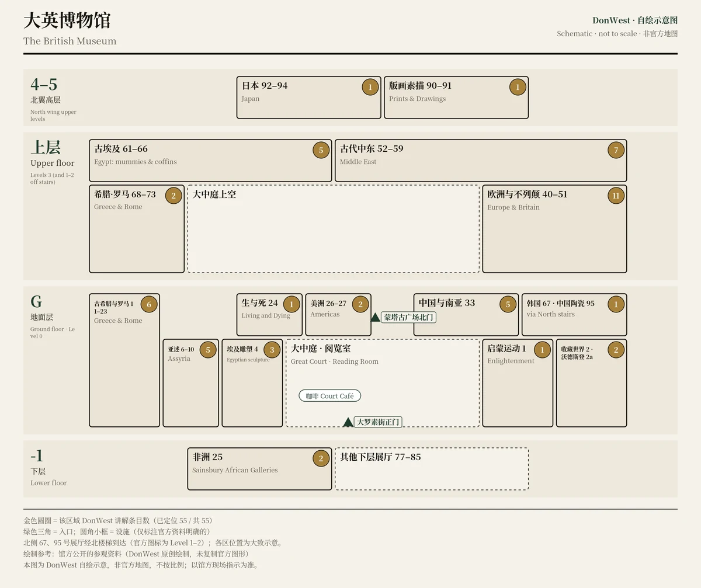Click Egypt: mummies & coffins text
Screen dimensions: 701x588
point(136,162)
